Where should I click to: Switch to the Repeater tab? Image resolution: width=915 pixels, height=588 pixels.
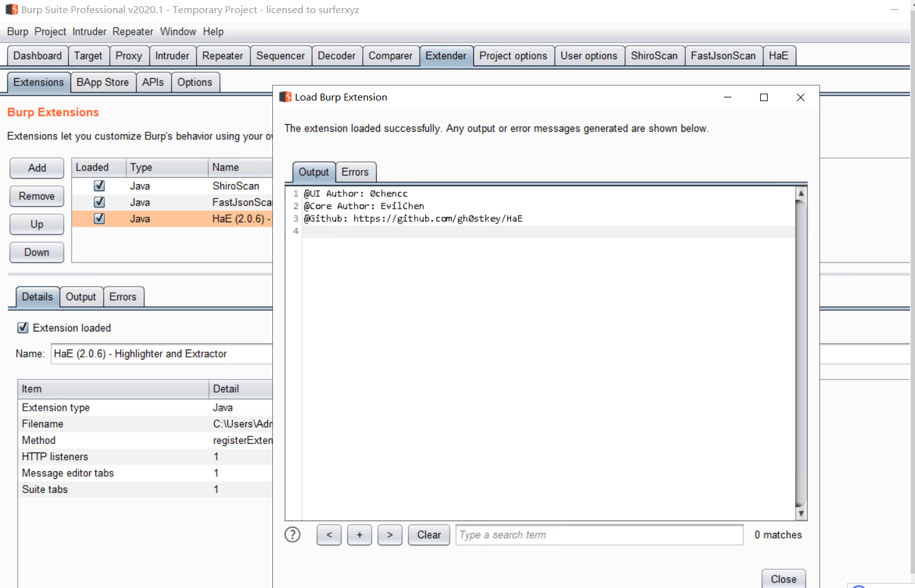pyautogui.click(x=222, y=56)
